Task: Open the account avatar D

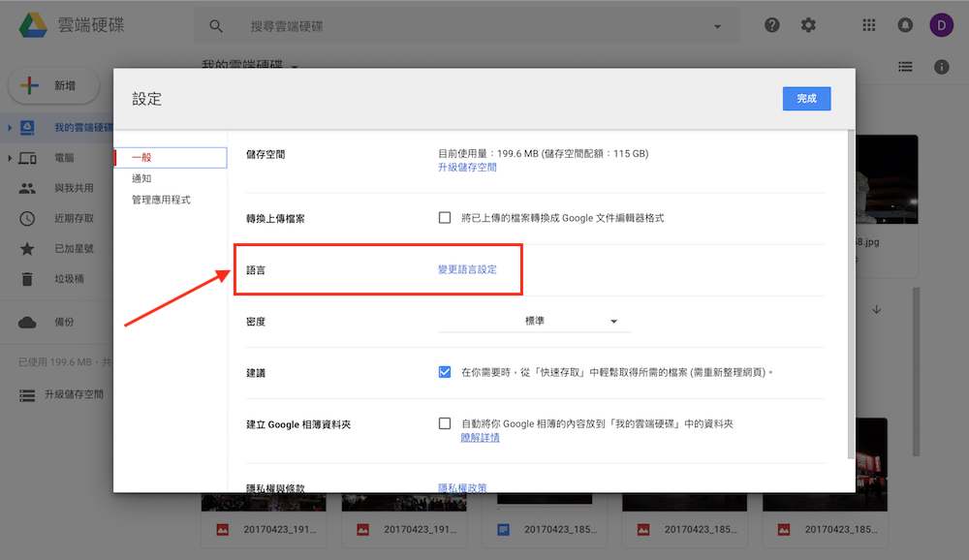Action: tap(941, 26)
